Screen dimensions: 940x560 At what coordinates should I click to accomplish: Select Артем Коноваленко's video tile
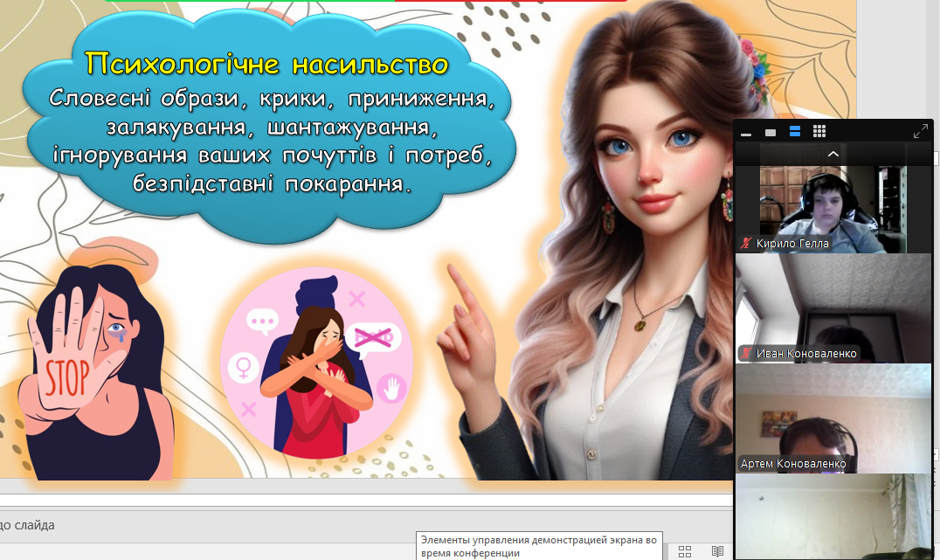coord(833,418)
